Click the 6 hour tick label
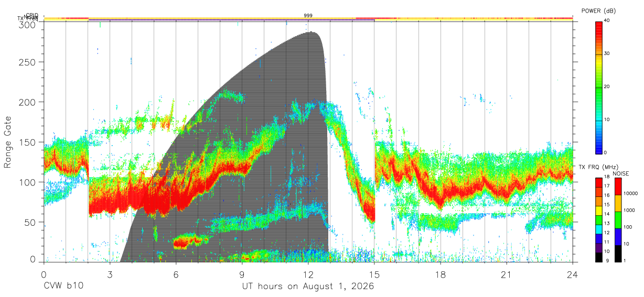The image size is (644, 297). click(x=176, y=274)
